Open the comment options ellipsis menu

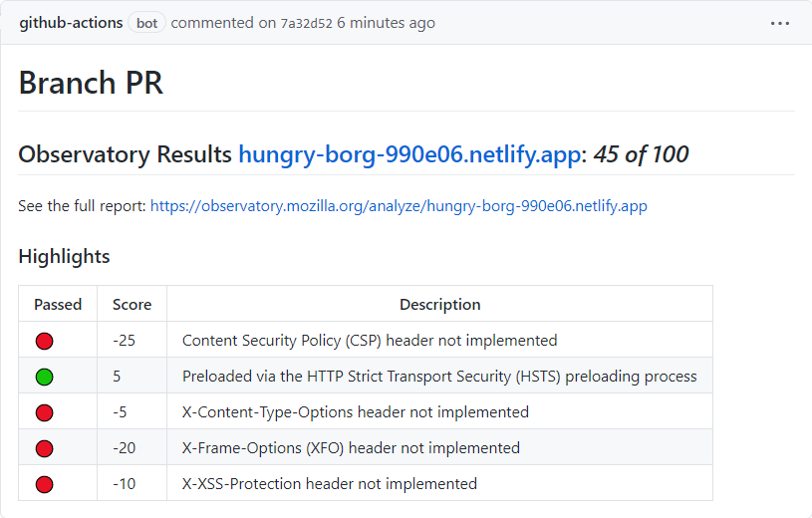coord(780,23)
